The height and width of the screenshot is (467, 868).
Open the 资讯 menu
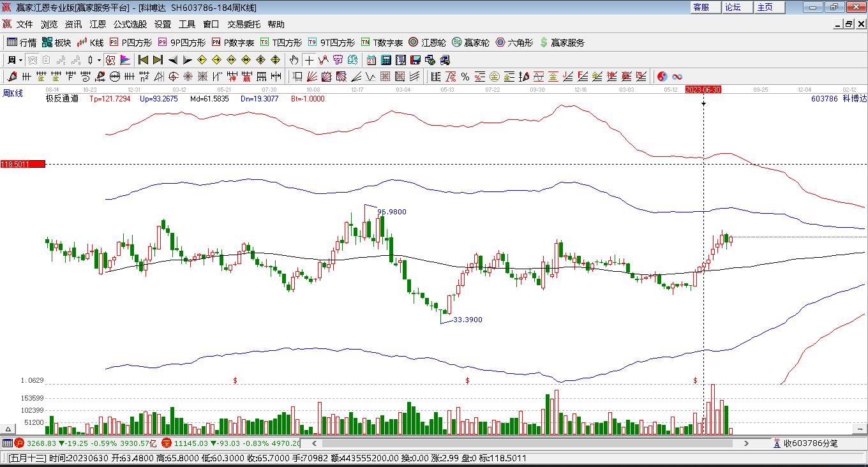point(73,24)
